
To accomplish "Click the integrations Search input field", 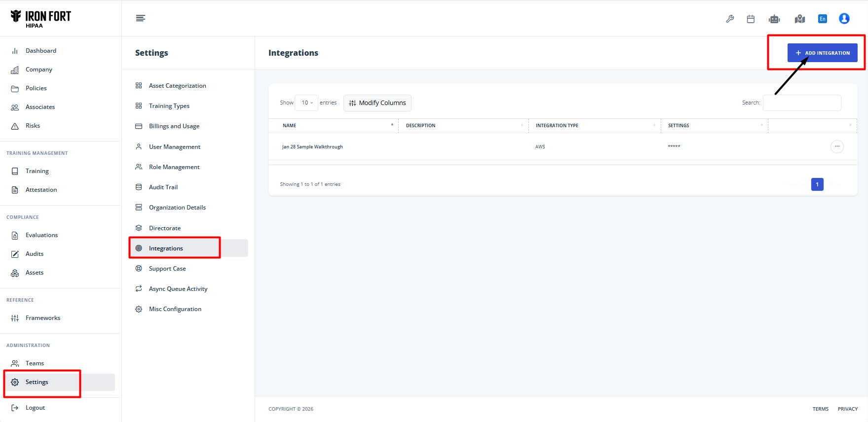I will [801, 103].
